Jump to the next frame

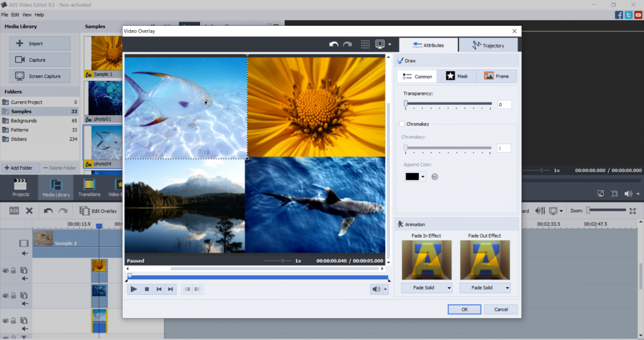(170, 289)
